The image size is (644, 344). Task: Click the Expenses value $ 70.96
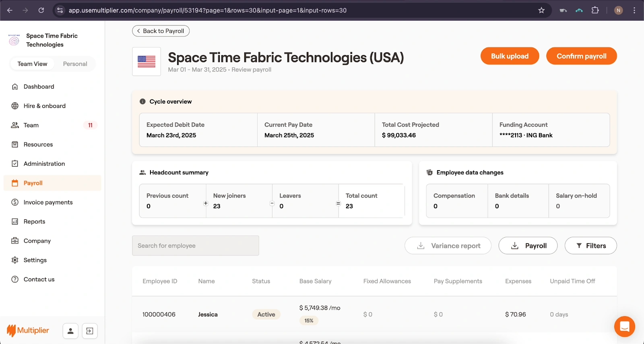(x=516, y=315)
